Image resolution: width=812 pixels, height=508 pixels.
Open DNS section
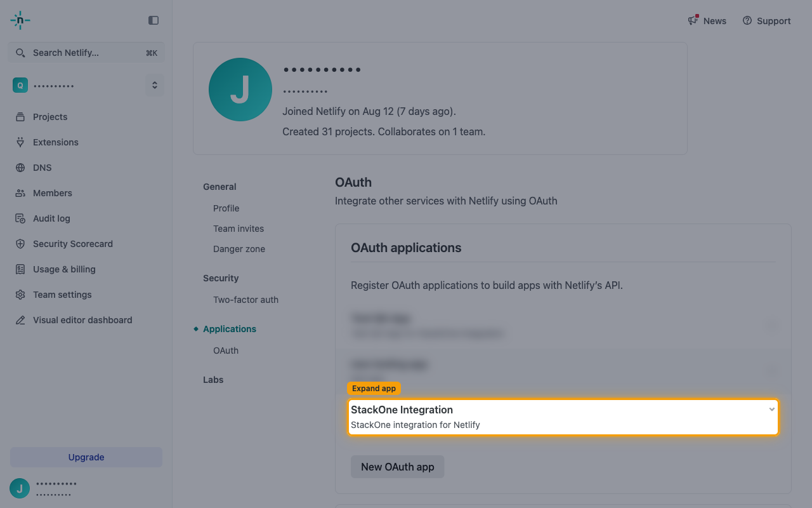click(43, 168)
